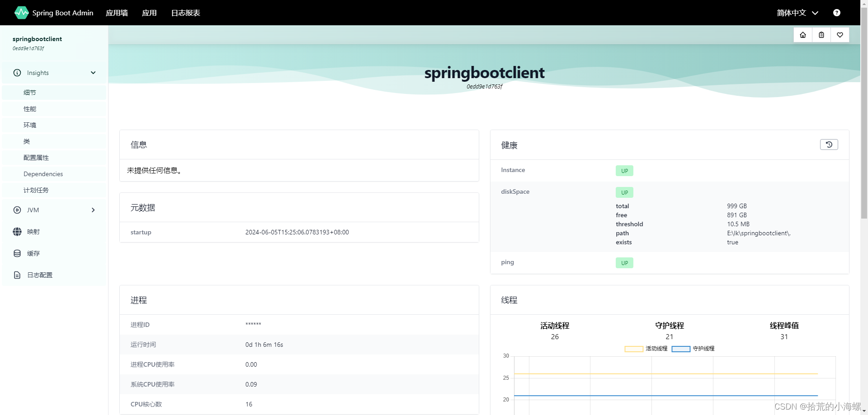The height and width of the screenshot is (415, 868).
Task: Open health history clock icon
Action: coord(829,145)
